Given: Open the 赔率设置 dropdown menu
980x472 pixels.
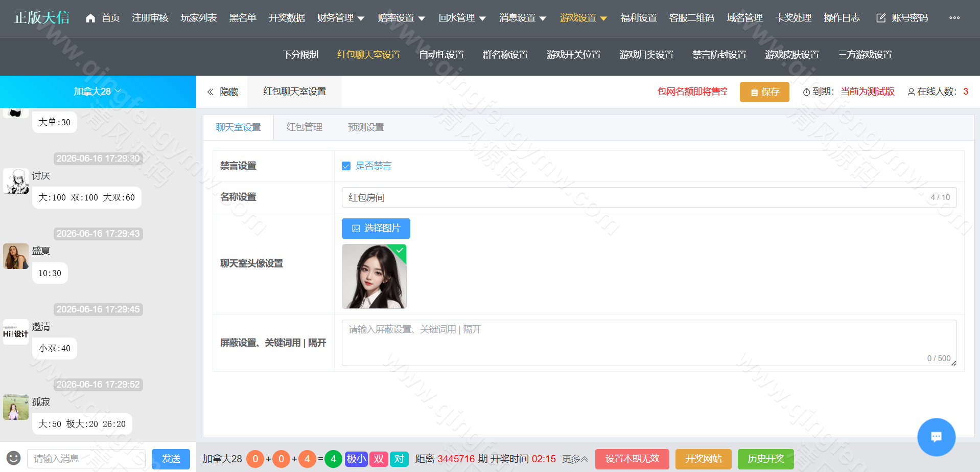Looking at the screenshot, I should (x=401, y=18).
